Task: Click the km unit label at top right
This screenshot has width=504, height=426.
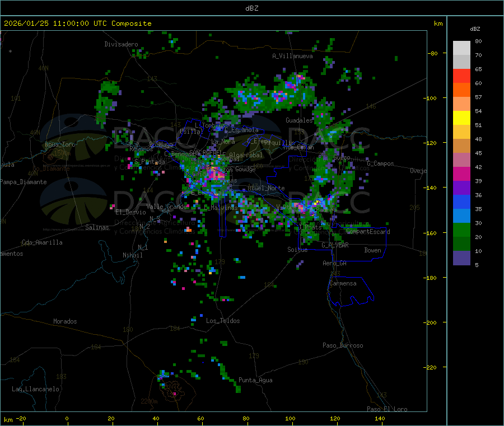Action: [438, 24]
